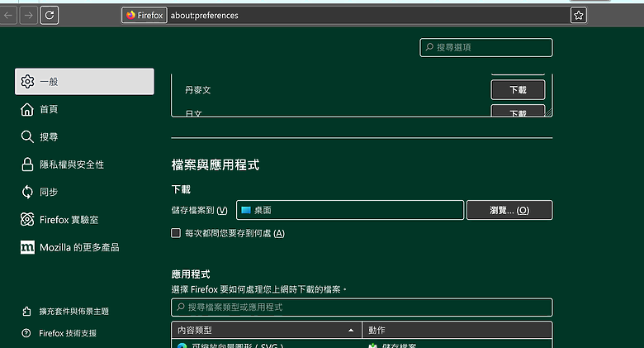Click into the 搜尋選項 search field
Image resolution: width=644 pixels, height=348 pixels.
pos(485,47)
